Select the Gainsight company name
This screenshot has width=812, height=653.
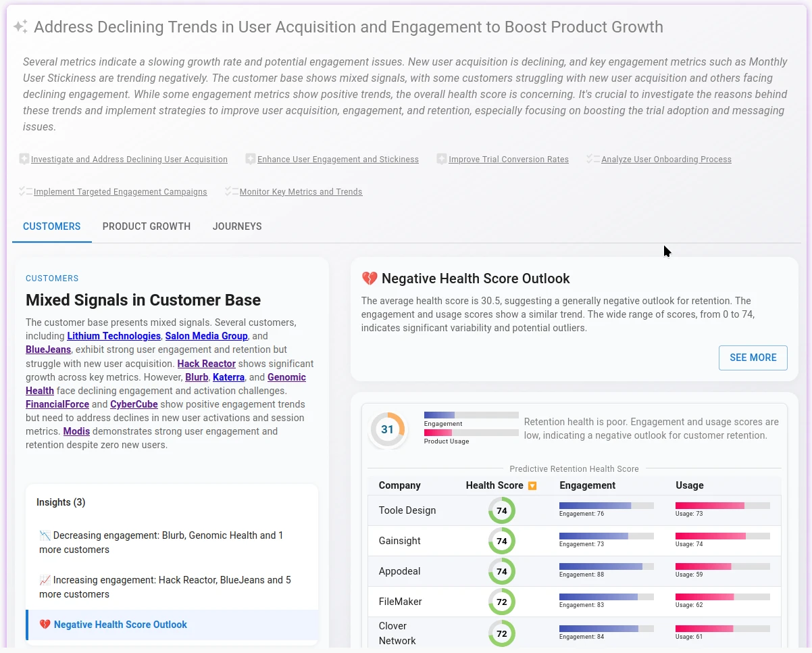pyautogui.click(x=400, y=541)
